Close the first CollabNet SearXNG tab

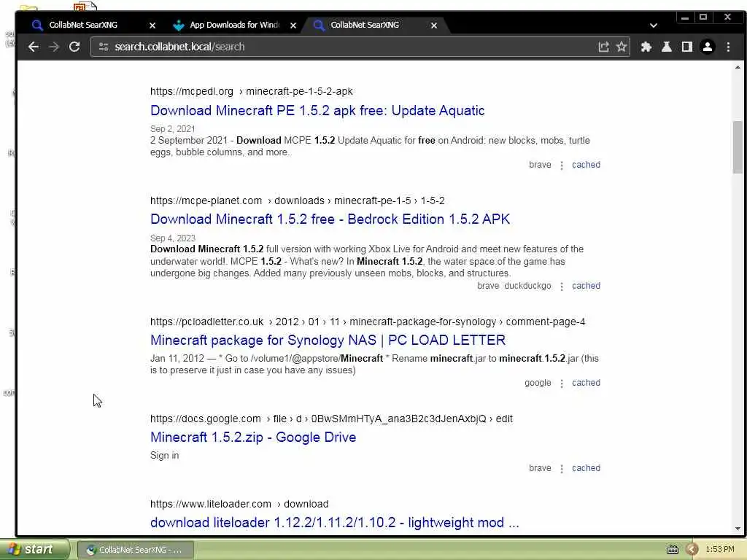pyautogui.click(x=152, y=26)
